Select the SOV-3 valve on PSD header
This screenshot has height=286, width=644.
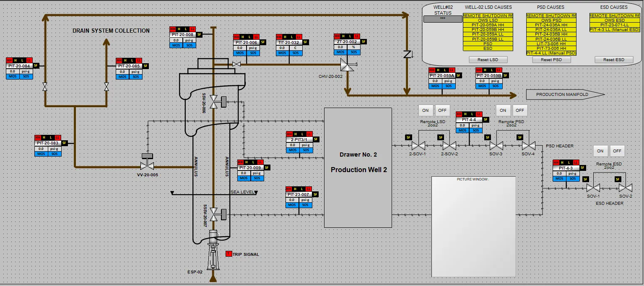tap(496, 146)
